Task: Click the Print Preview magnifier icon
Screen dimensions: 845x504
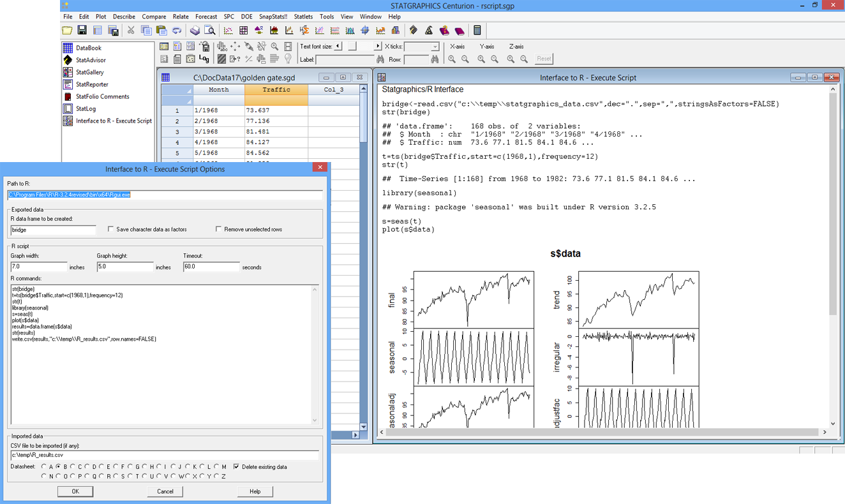Action: click(x=209, y=30)
